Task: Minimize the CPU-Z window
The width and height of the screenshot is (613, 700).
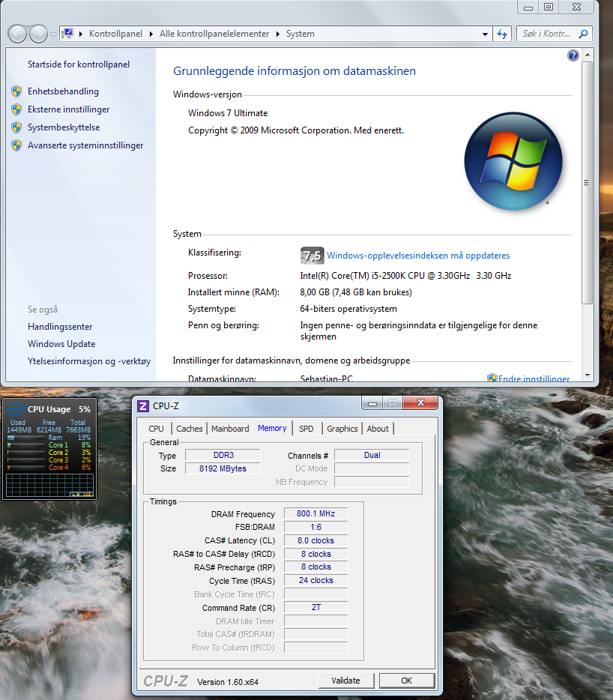Action: coord(372,402)
